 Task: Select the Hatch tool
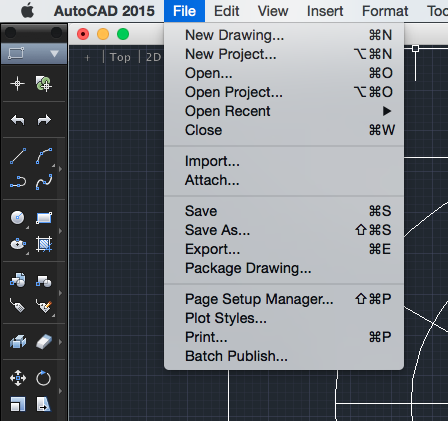44,244
